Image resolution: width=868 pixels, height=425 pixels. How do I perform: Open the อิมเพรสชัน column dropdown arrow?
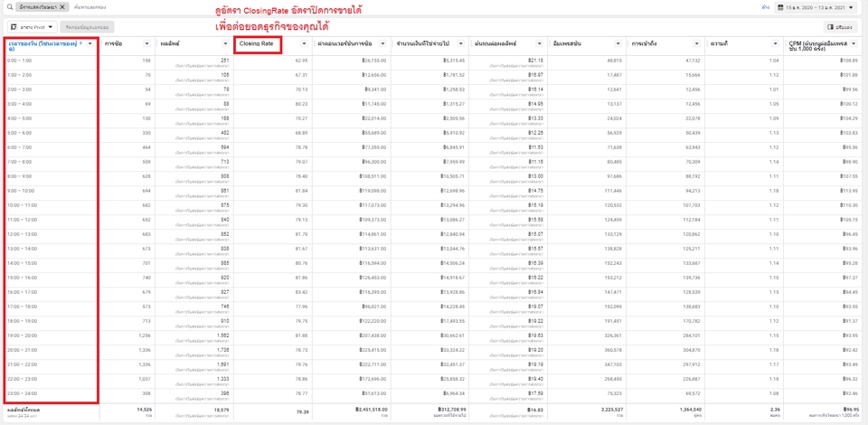click(x=618, y=43)
